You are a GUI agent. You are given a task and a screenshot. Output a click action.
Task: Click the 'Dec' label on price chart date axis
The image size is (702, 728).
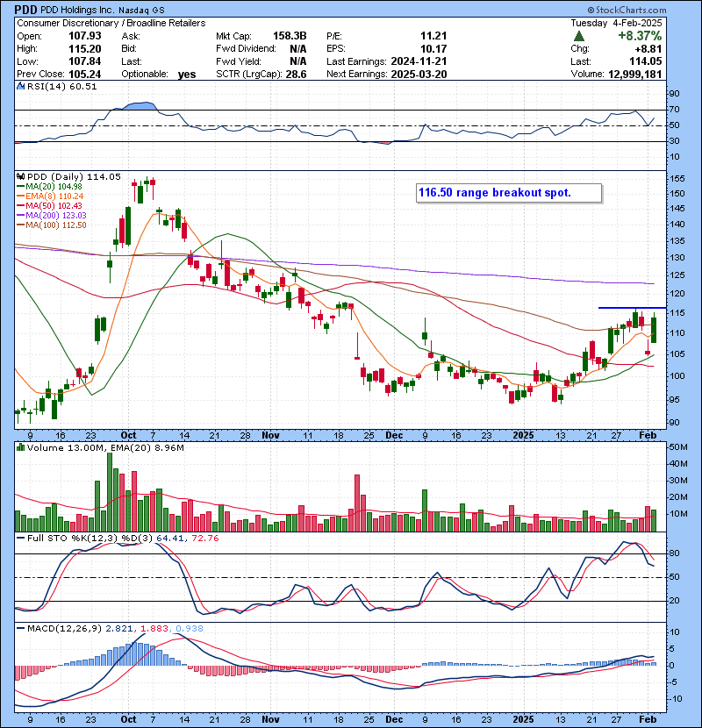tap(394, 436)
